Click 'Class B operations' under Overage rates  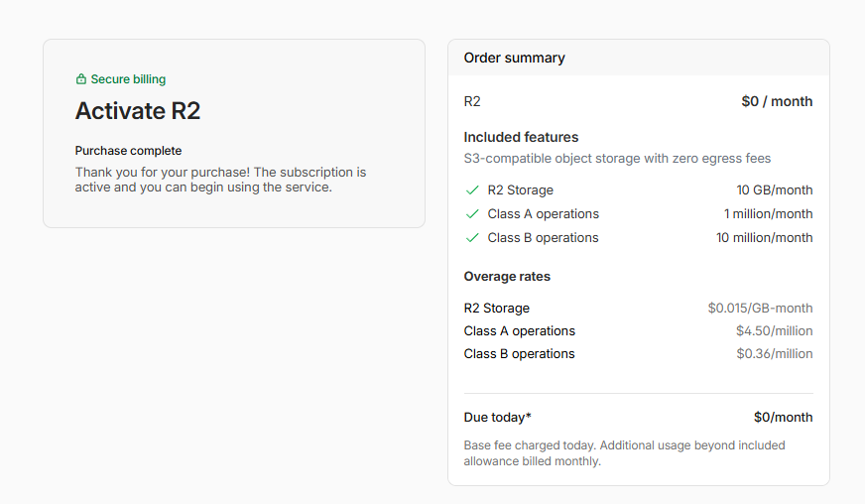point(519,353)
